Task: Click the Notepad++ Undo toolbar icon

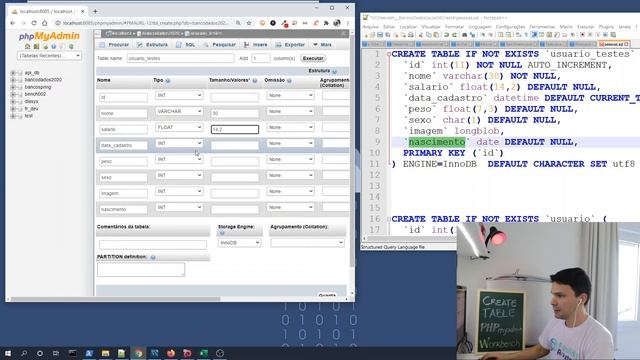Action: (x=446, y=35)
